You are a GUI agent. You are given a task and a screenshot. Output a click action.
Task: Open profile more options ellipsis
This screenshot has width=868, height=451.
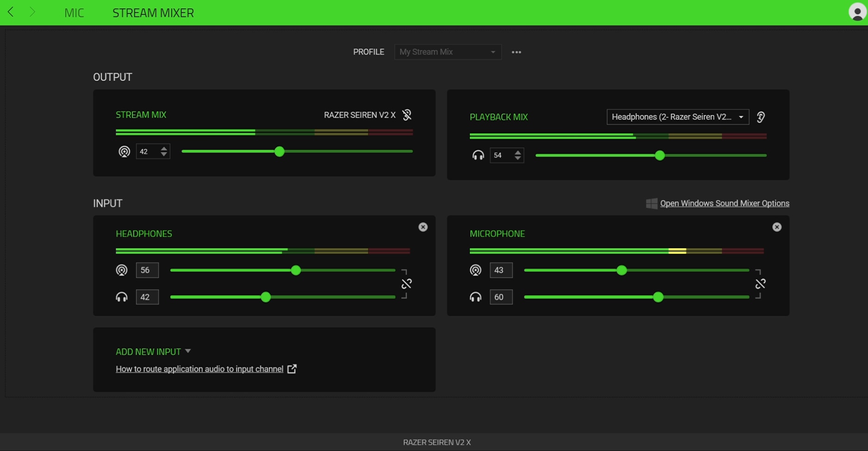click(516, 52)
